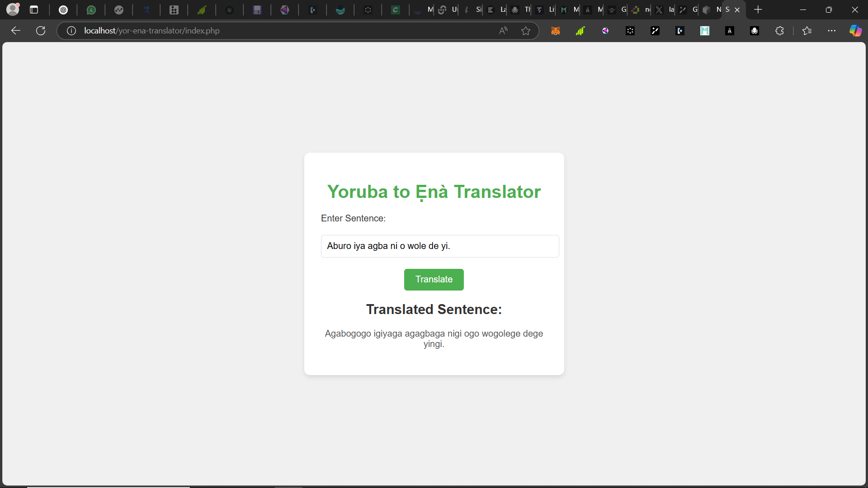
Task: Open the Extensions puzzle-piece menu
Action: click(779, 31)
